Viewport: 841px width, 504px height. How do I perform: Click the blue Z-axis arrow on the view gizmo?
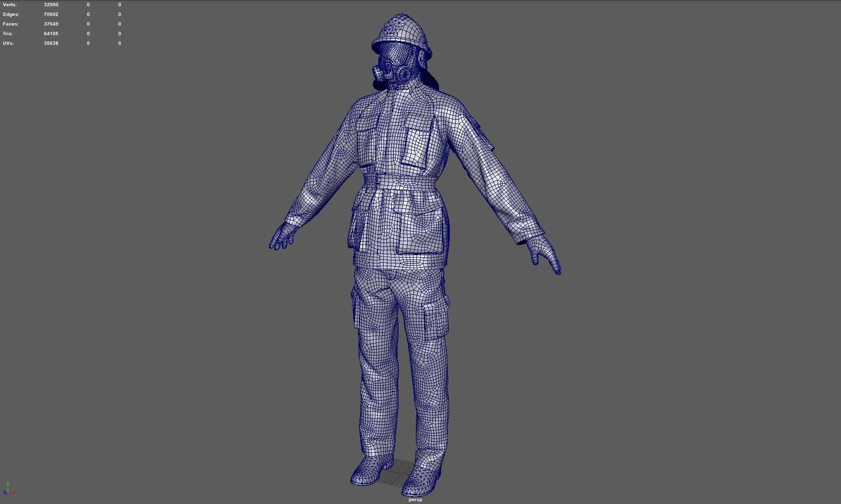[5, 493]
